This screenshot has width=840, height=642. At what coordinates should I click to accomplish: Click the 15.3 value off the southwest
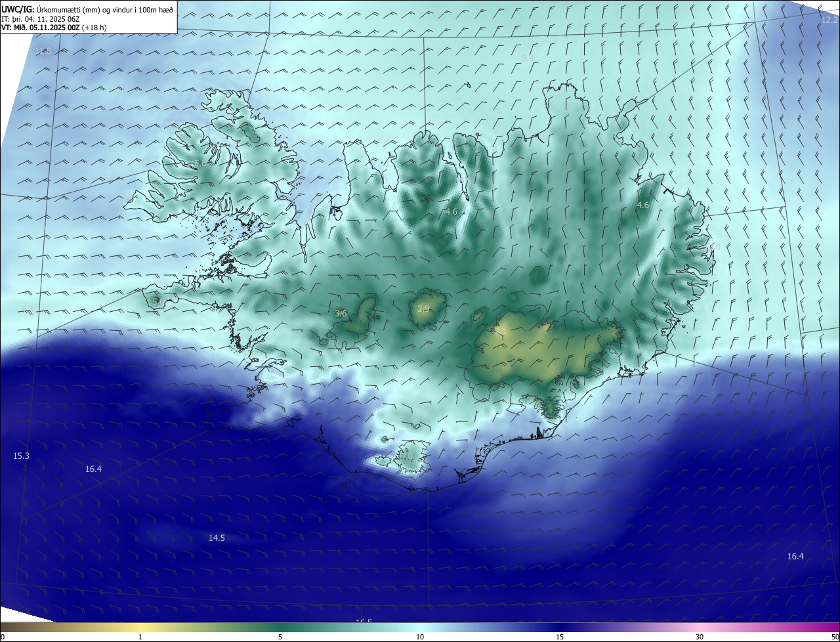[21, 456]
